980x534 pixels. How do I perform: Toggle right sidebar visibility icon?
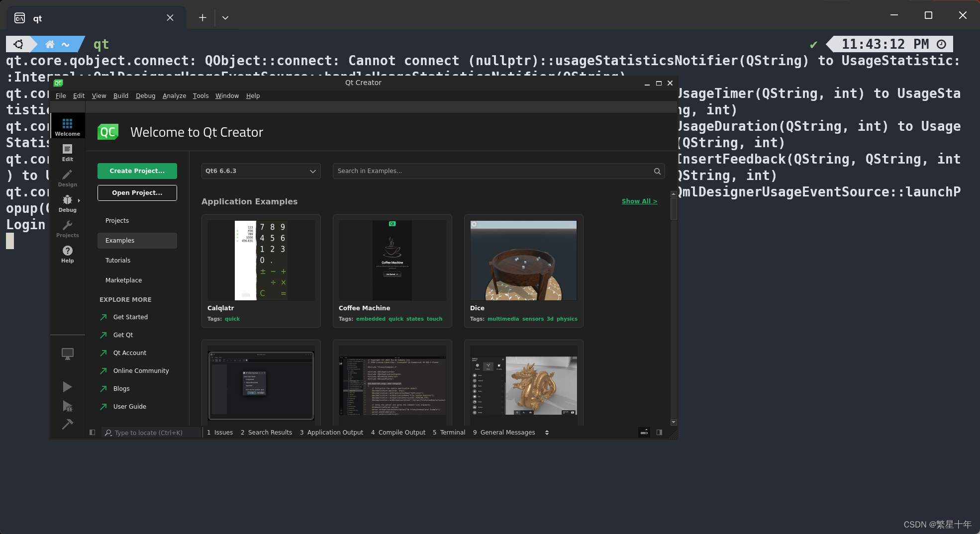[x=660, y=433]
